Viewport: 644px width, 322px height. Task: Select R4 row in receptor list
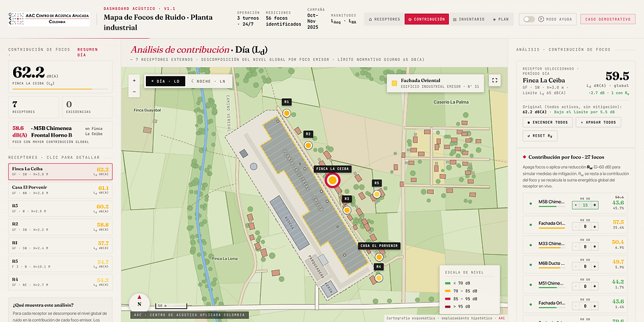coord(60,283)
